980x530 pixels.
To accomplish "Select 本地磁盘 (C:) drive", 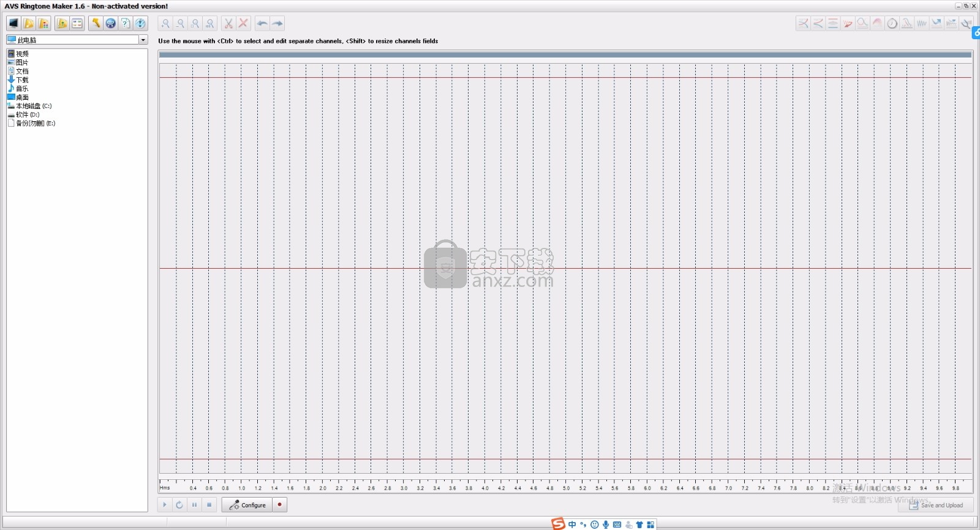I will pyautogui.click(x=29, y=106).
